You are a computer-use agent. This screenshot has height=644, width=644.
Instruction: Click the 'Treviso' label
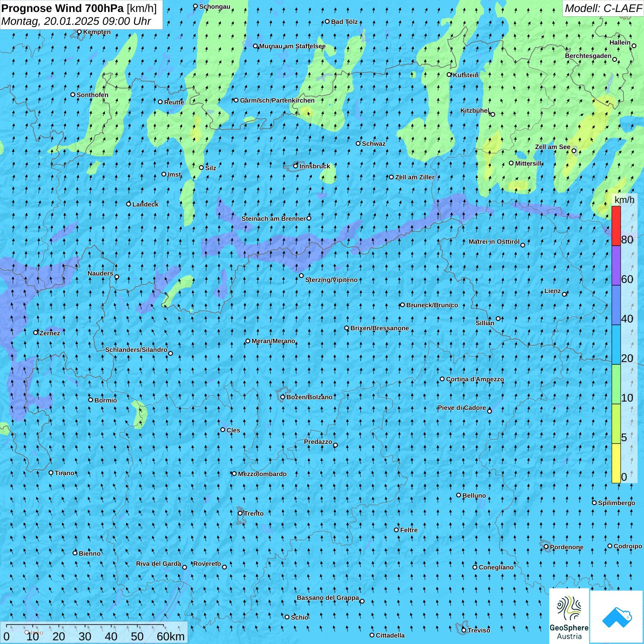(x=479, y=631)
